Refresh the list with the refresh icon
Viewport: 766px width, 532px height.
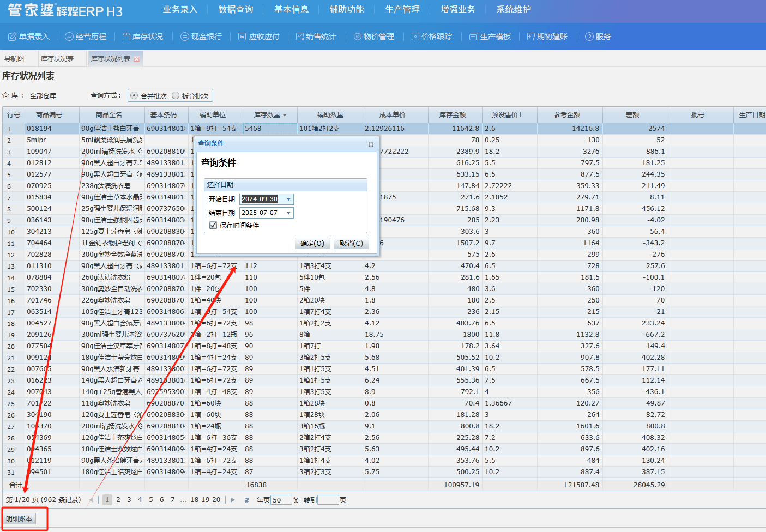tap(247, 500)
